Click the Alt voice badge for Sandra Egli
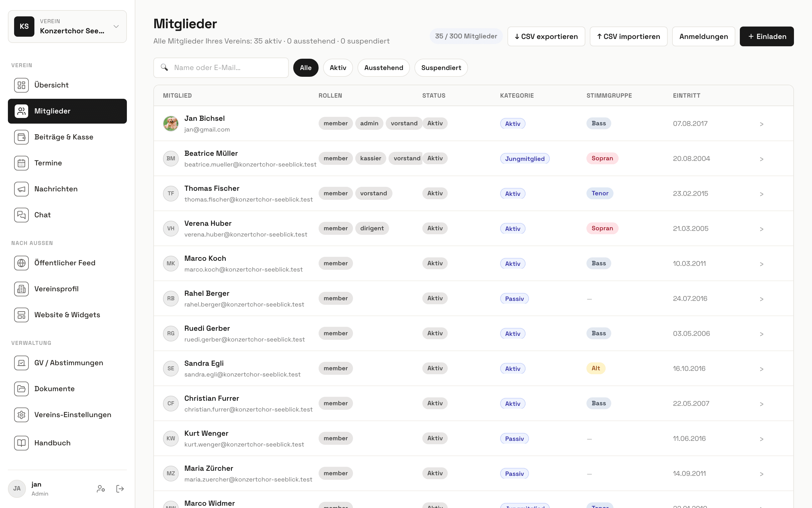Viewport: 812px width, 508px height. point(596,368)
